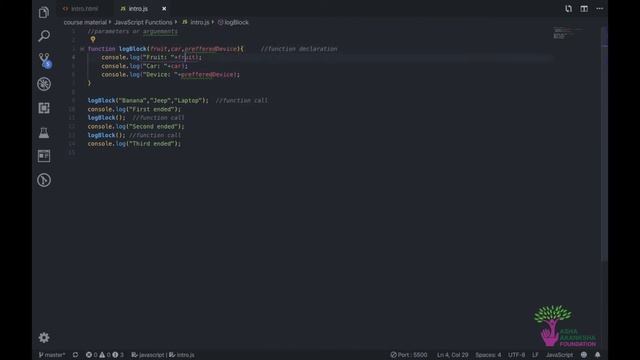Change language mode 'JavaScript'

tap(559, 355)
